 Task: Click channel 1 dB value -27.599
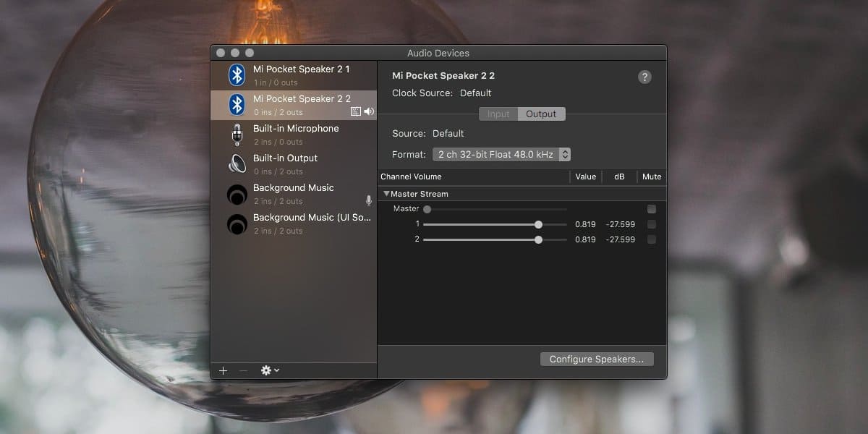tap(621, 224)
